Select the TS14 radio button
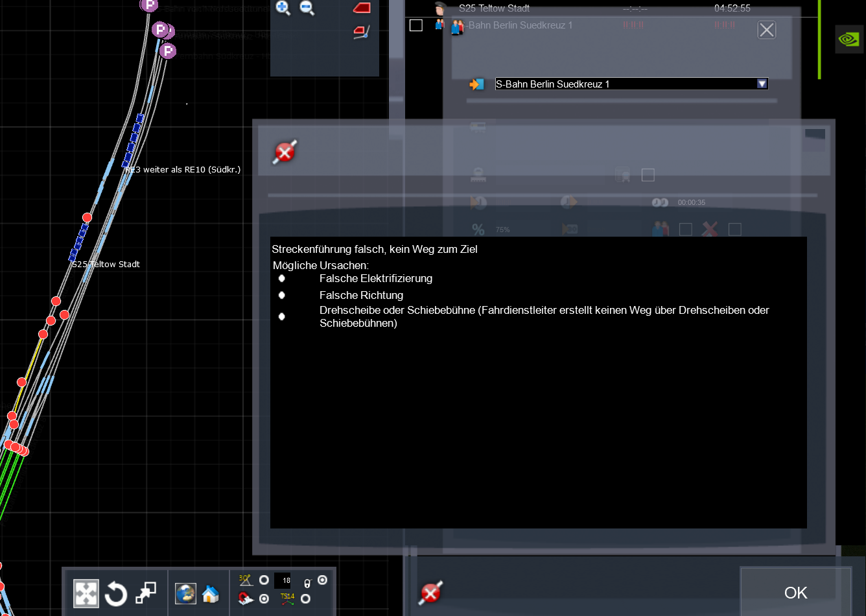 point(305,598)
